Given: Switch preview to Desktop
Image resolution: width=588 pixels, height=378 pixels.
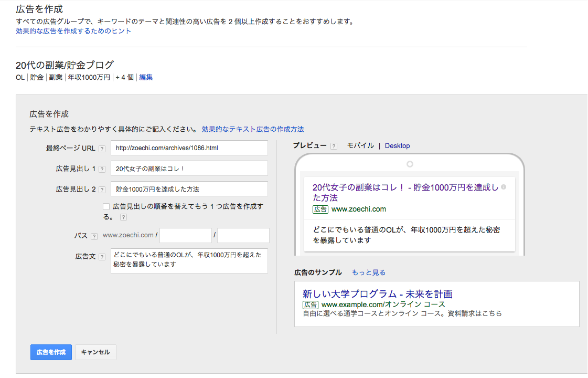Looking at the screenshot, I should [397, 145].
